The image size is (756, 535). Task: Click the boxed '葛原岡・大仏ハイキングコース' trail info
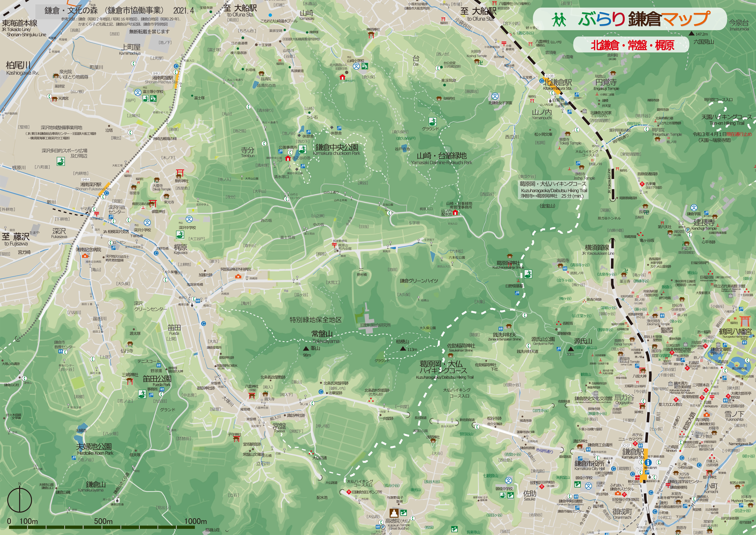coord(553,190)
